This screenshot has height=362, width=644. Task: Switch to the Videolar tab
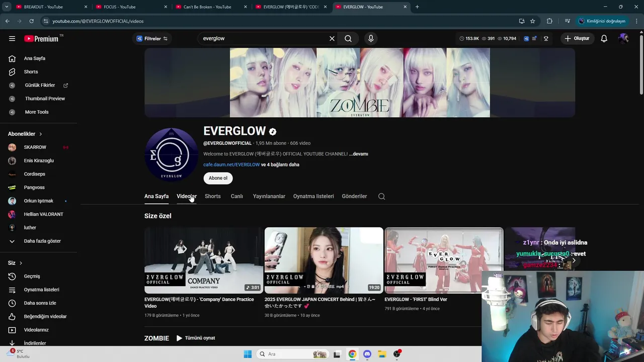click(x=187, y=197)
